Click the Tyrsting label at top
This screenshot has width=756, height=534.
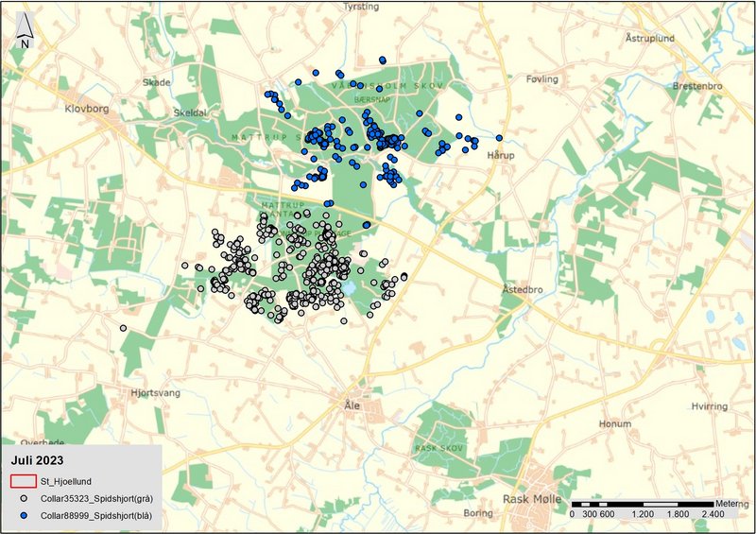coord(362,7)
